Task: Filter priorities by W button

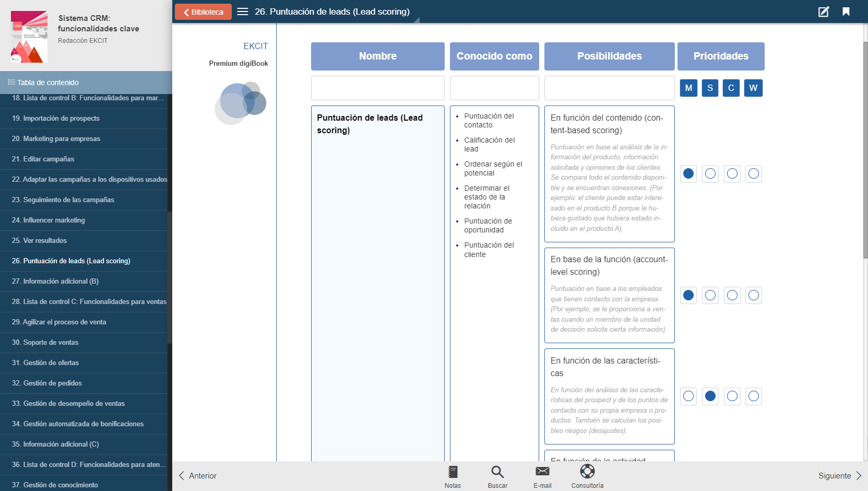Action: pyautogui.click(x=753, y=88)
